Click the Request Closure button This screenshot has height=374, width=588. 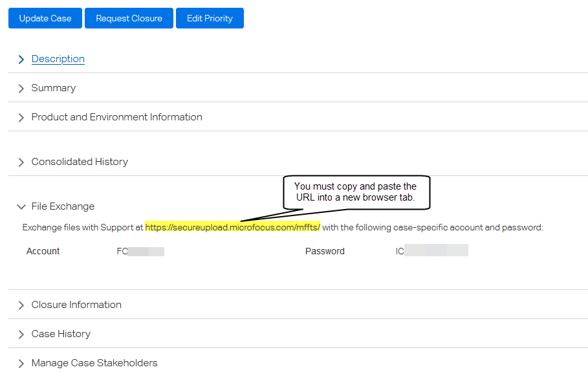pos(128,18)
